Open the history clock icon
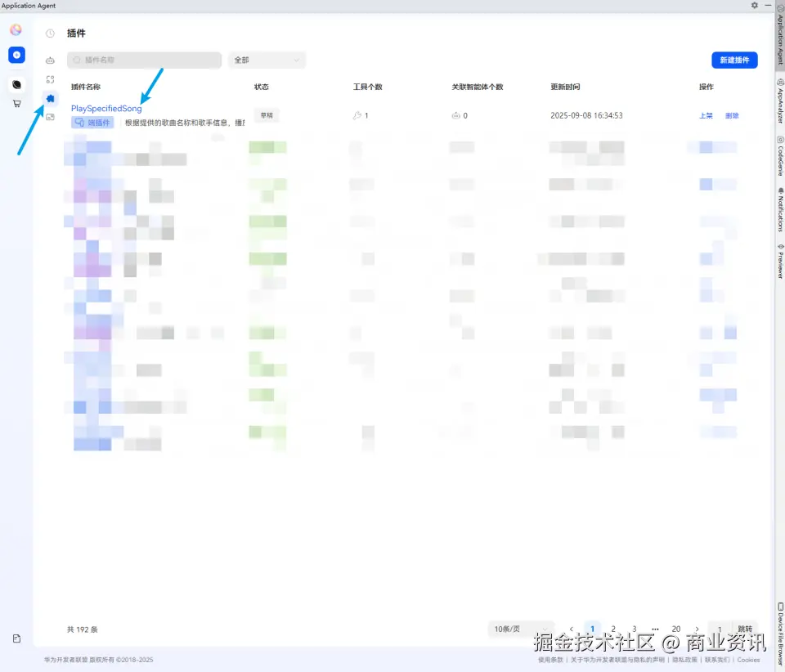Viewport: 785px width, 672px height. click(x=50, y=34)
